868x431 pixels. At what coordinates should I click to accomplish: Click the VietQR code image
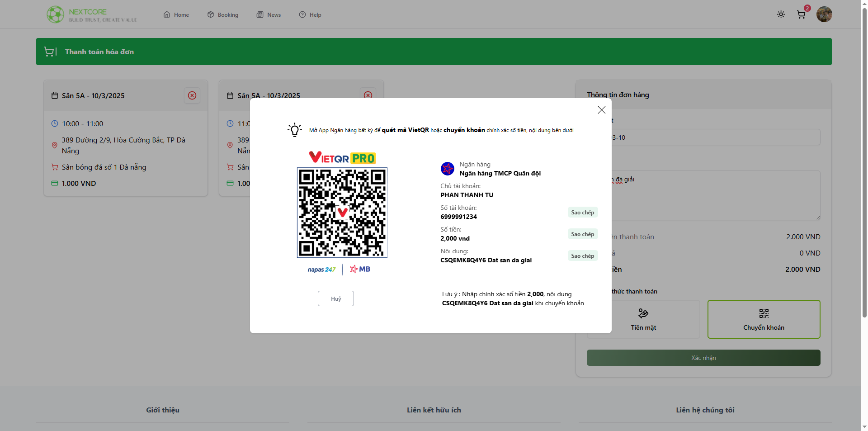pos(342,213)
